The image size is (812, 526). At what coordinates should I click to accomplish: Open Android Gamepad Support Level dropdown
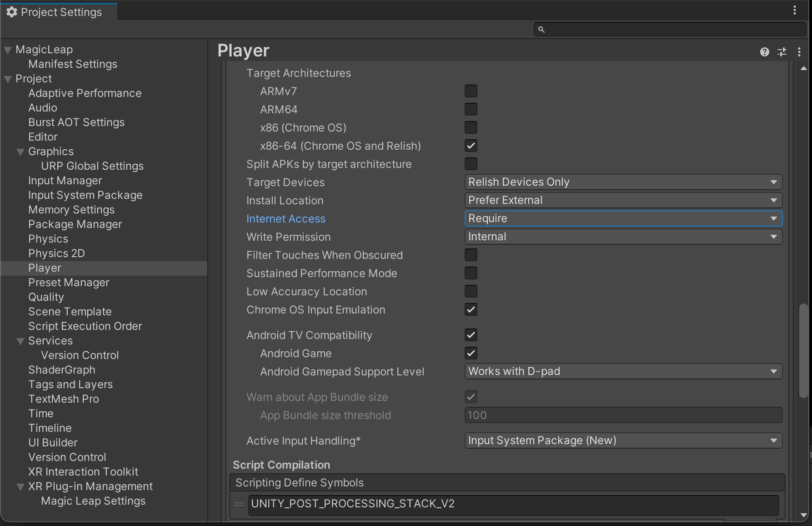coord(623,371)
